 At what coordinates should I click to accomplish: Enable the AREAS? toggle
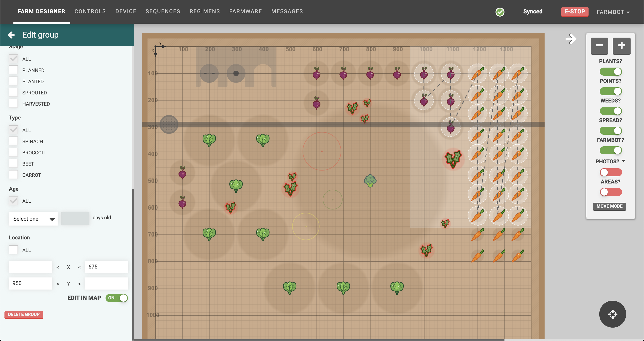click(x=611, y=192)
